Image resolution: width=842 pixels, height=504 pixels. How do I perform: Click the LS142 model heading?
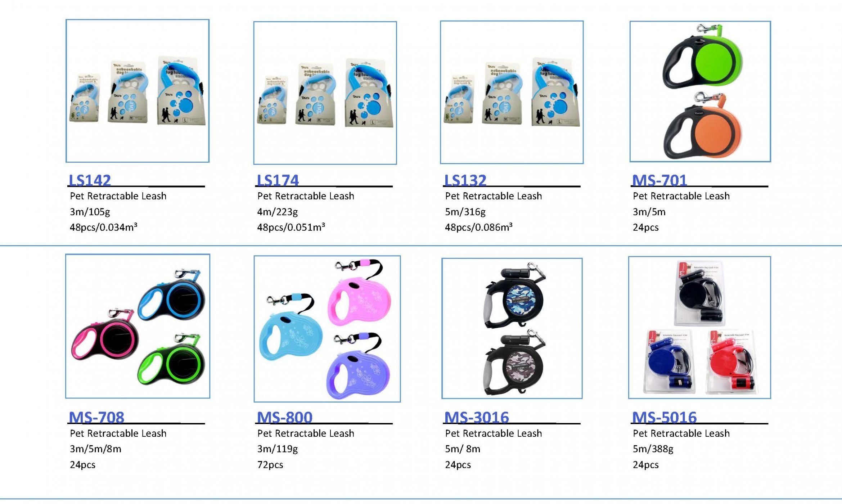tap(90, 180)
